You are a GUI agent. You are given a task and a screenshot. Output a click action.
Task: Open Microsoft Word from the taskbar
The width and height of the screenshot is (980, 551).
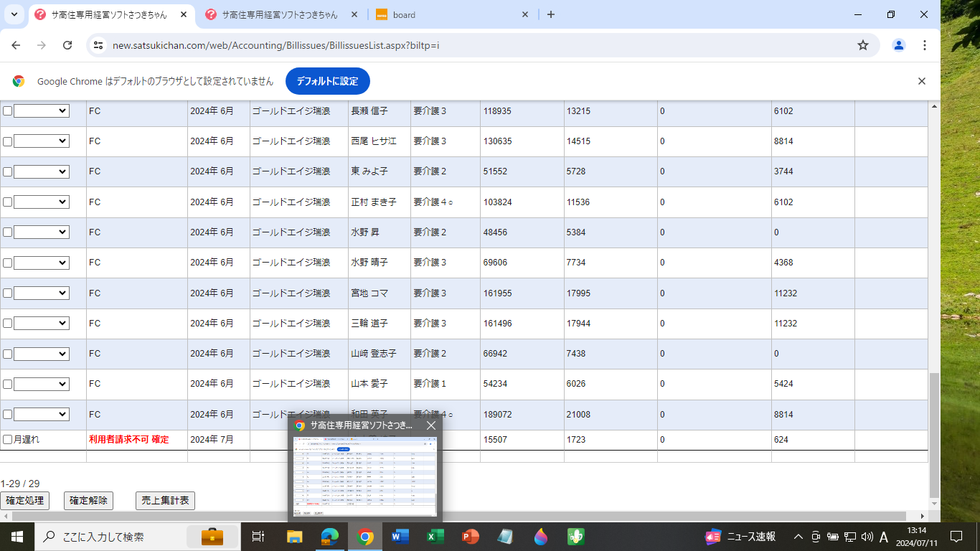[x=400, y=537]
